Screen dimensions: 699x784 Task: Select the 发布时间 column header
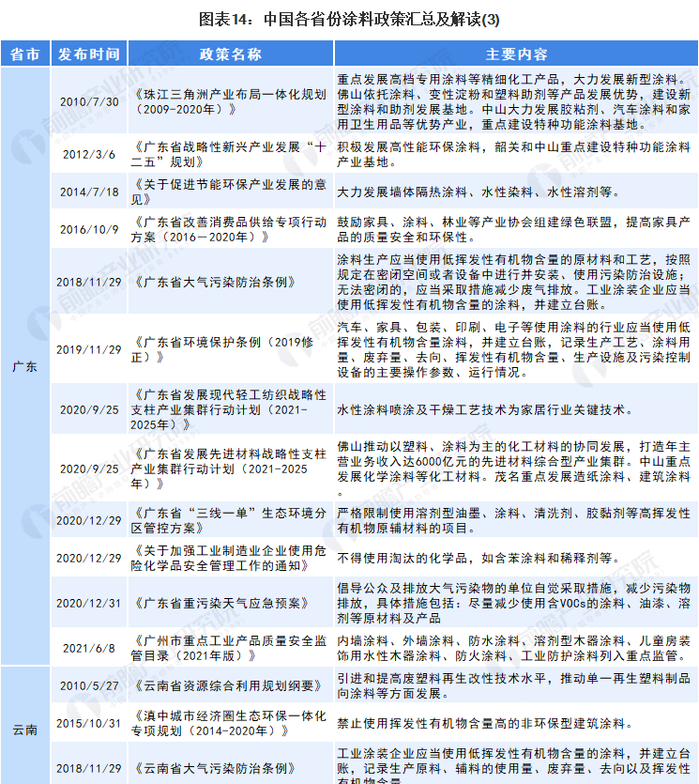pyautogui.click(x=88, y=54)
